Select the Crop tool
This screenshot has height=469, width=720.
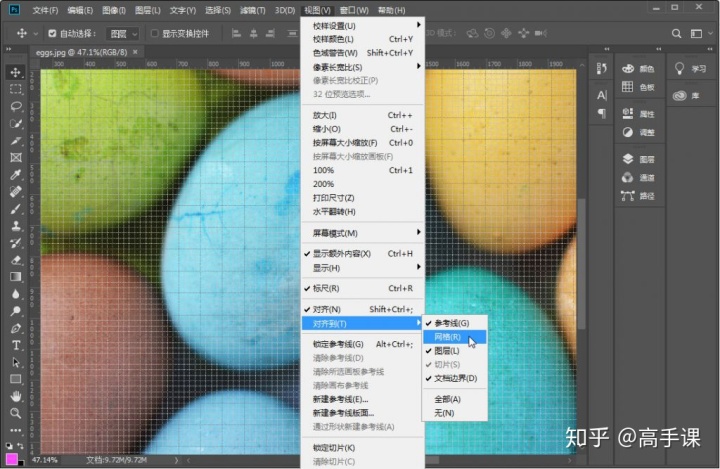point(16,140)
